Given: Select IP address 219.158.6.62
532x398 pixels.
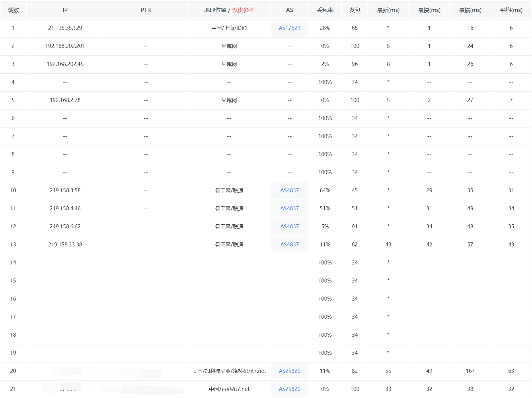Looking at the screenshot, I should (65, 226).
